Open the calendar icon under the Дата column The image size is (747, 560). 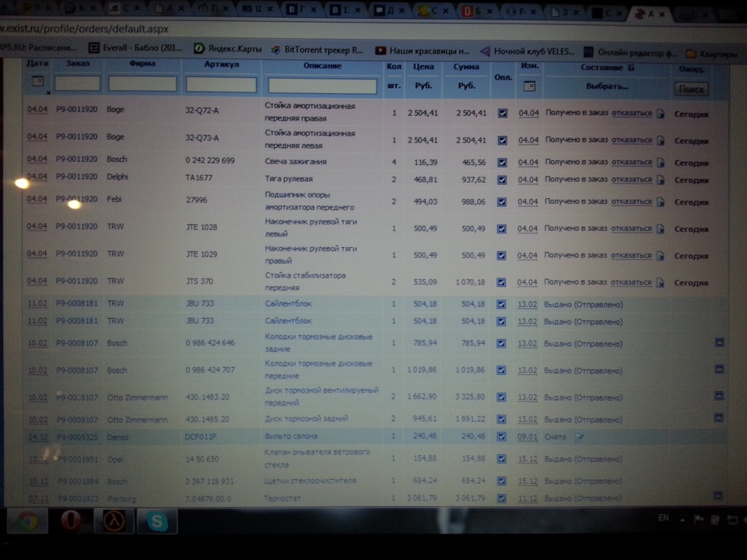point(37,81)
